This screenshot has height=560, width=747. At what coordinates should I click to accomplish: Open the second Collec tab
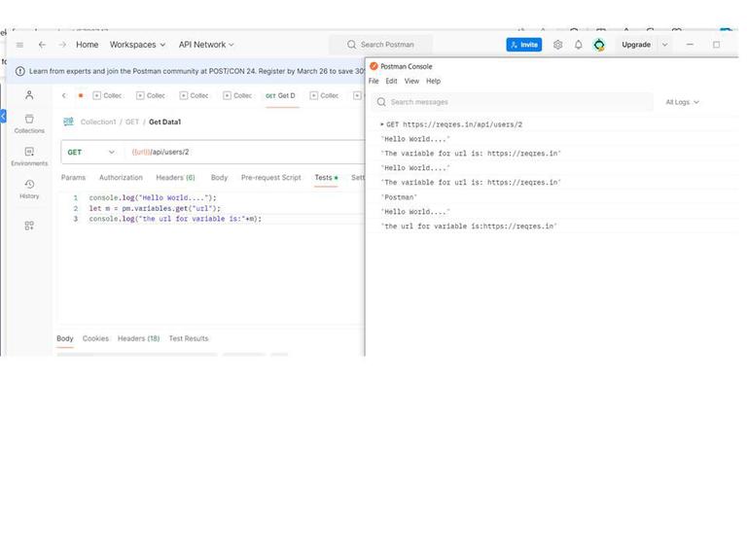tap(151, 95)
